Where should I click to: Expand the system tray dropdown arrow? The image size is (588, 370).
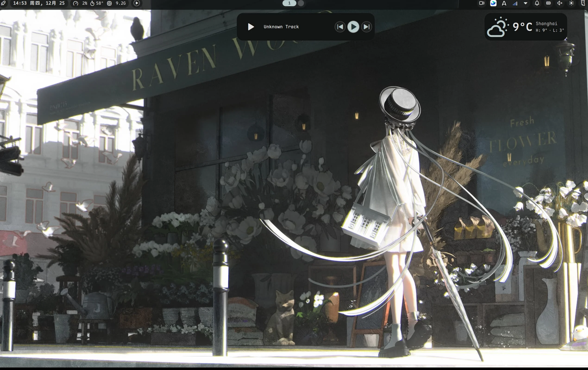[x=525, y=3]
